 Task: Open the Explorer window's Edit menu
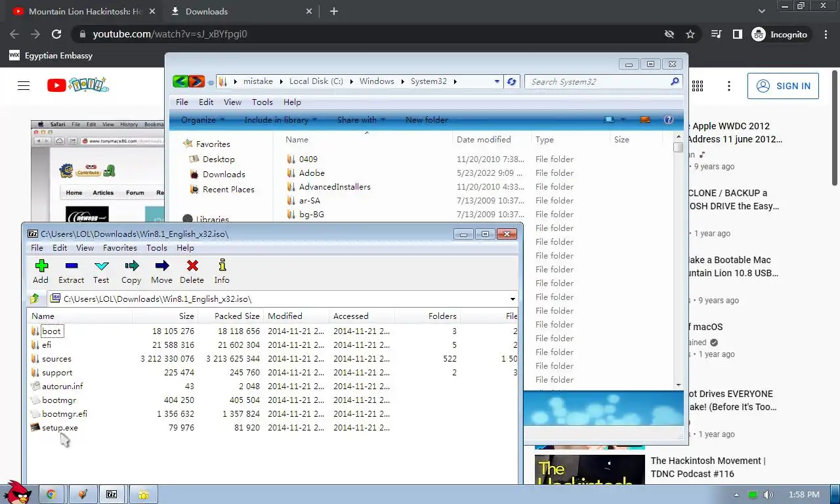(206, 102)
